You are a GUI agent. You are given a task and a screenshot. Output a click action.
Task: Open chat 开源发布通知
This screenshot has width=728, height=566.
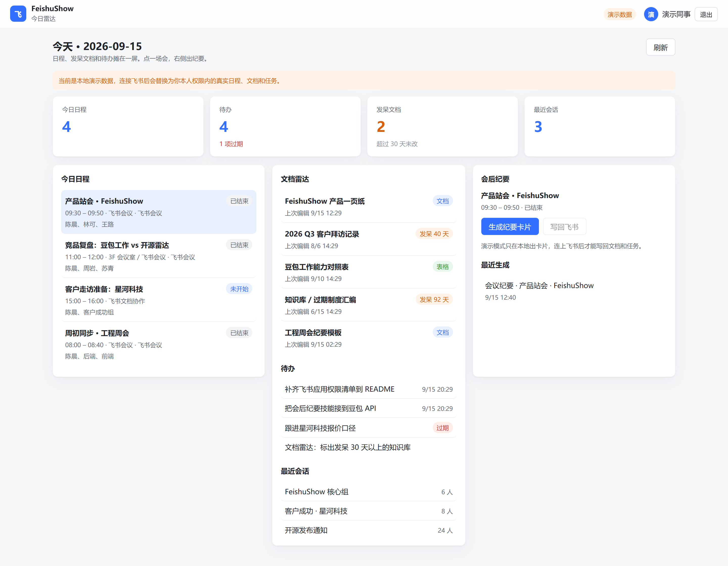369,530
